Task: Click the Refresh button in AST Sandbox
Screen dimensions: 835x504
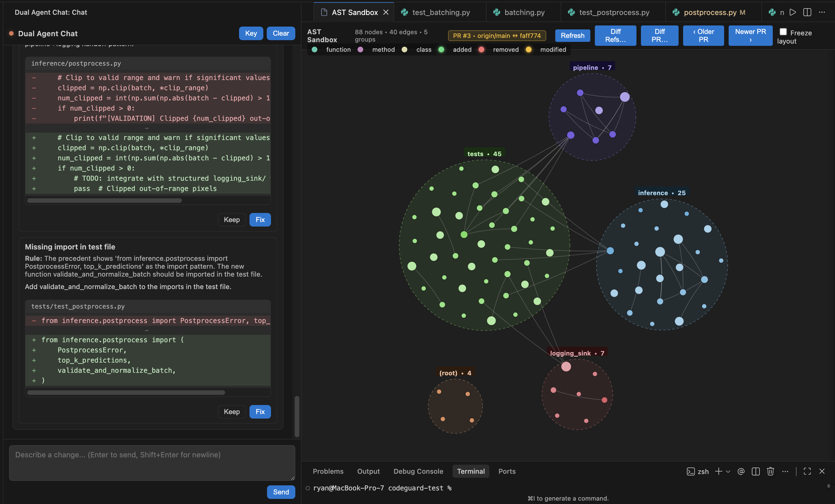Action: [573, 36]
